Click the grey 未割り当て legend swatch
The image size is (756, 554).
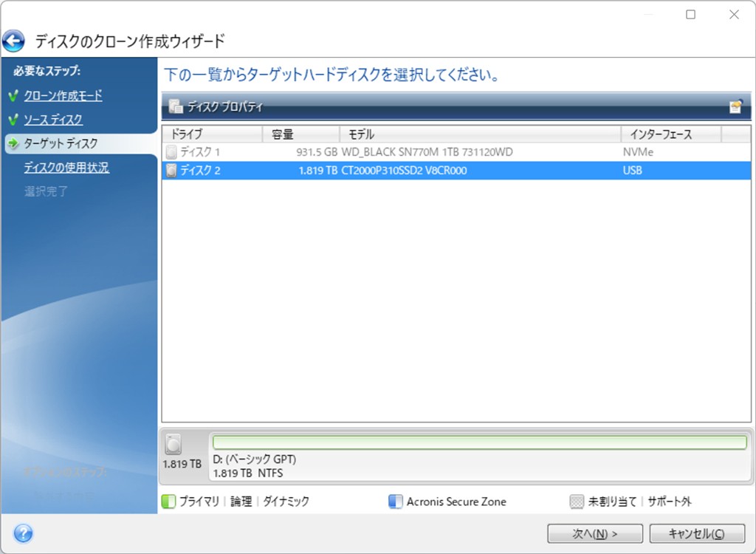pos(577,502)
